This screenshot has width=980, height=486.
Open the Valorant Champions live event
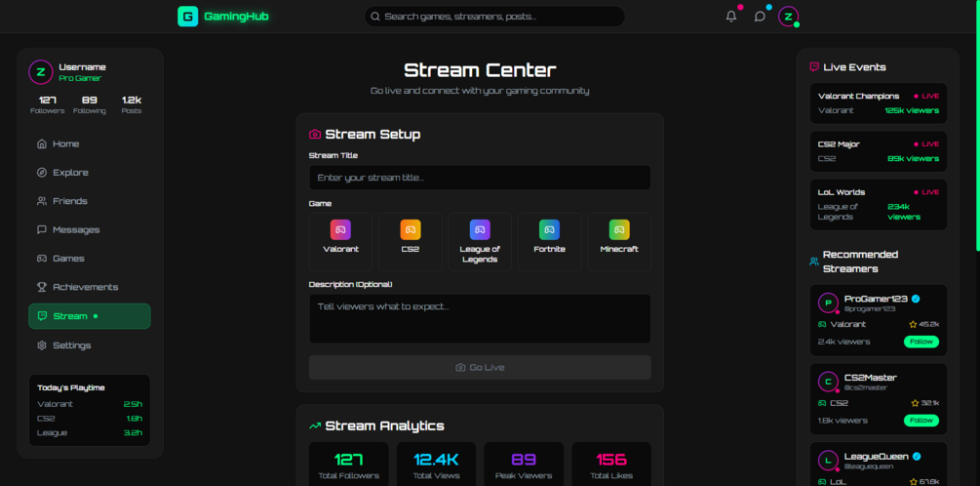pyautogui.click(x=879, y=103)
